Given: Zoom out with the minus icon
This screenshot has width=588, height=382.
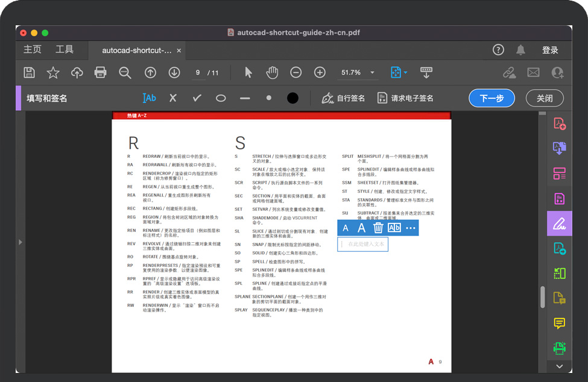Looking at the screenshot, I should click(x=296, y=73).
